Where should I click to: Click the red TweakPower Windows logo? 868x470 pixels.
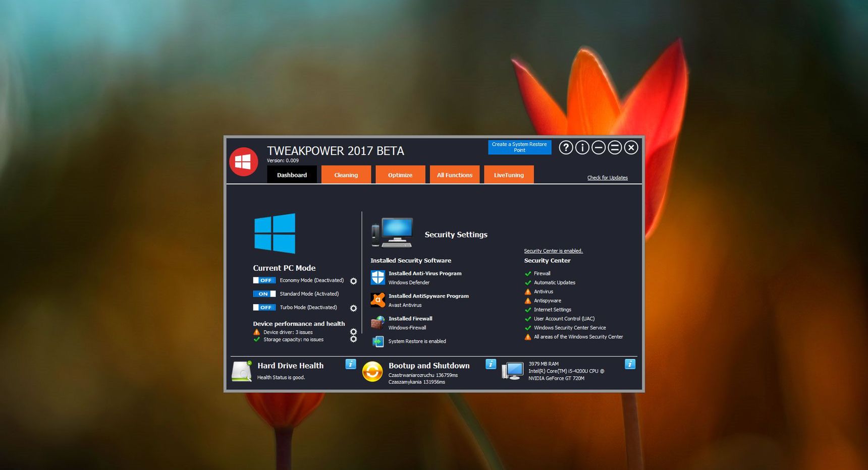point(244,161)
